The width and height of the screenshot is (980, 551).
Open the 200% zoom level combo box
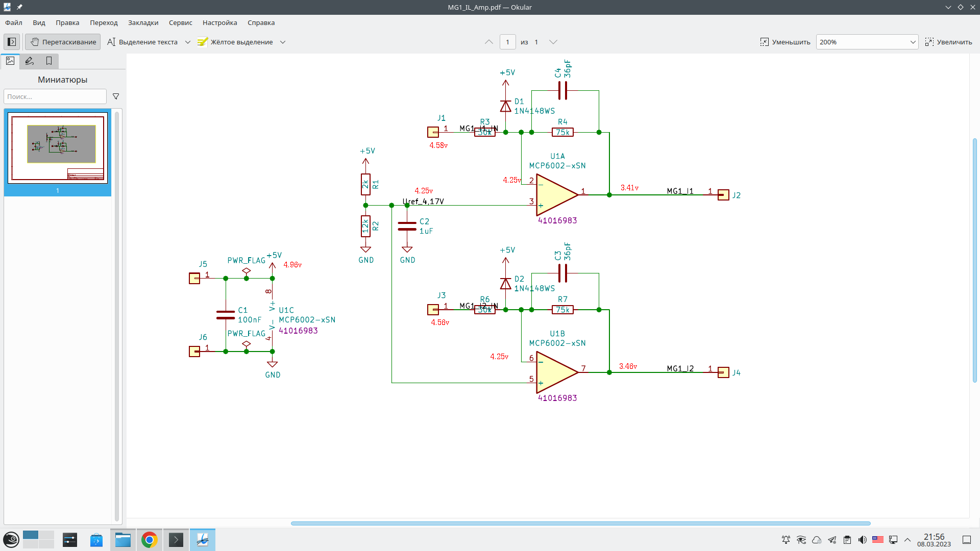pyautogui.click(x=867, y=42)
